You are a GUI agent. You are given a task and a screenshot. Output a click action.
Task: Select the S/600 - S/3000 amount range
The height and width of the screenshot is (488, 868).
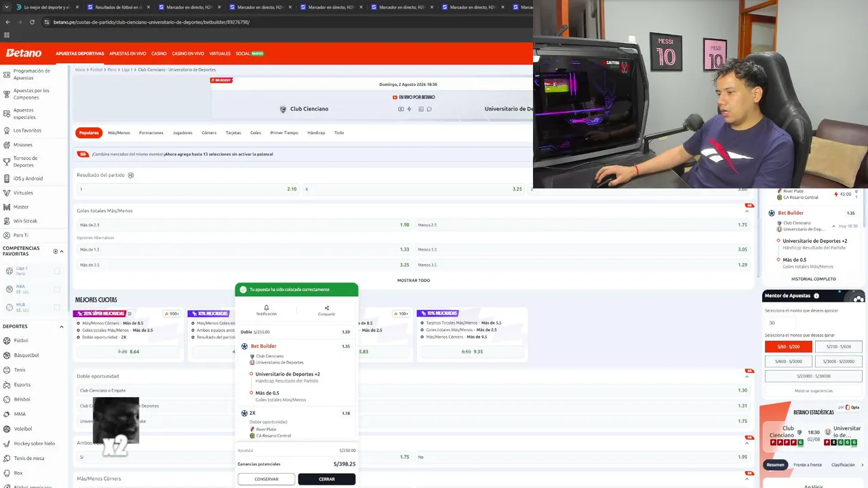tap(788, 361)
